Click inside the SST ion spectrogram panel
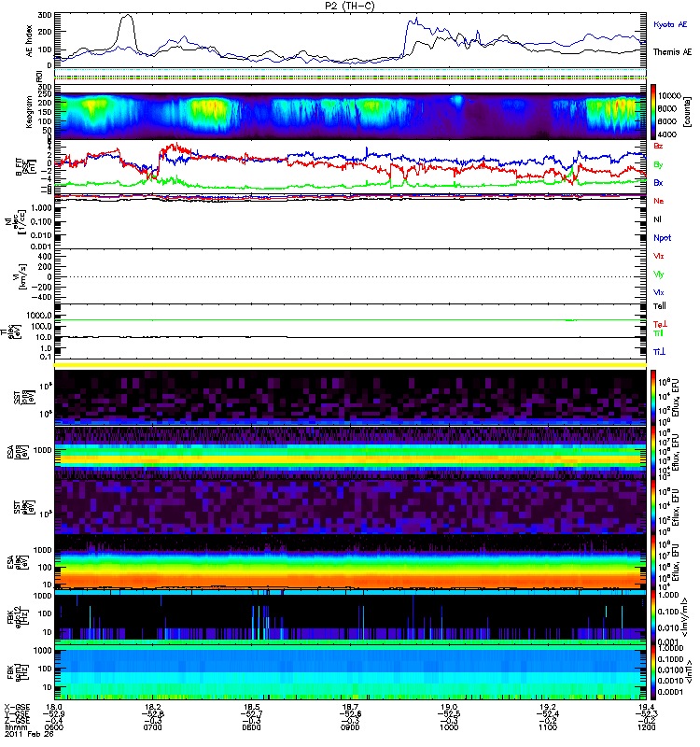 pos(350,397)
